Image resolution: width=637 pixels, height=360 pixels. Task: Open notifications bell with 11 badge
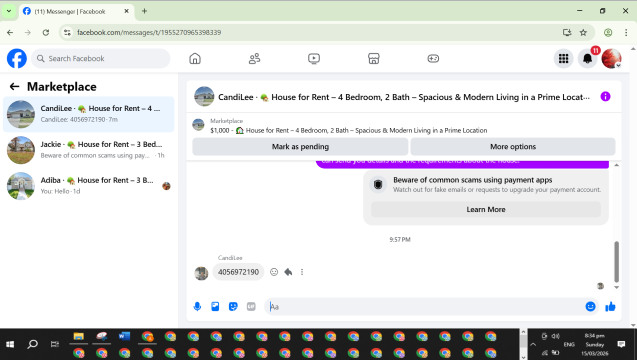coord(587,59)
